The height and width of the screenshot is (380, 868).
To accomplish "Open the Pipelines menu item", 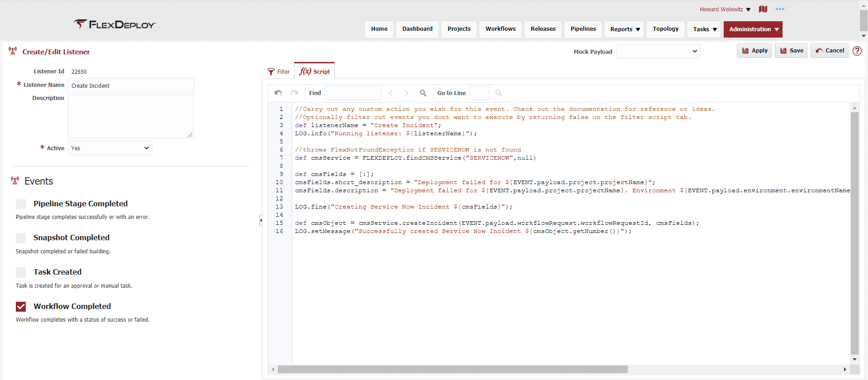I will tap(583, 29).
